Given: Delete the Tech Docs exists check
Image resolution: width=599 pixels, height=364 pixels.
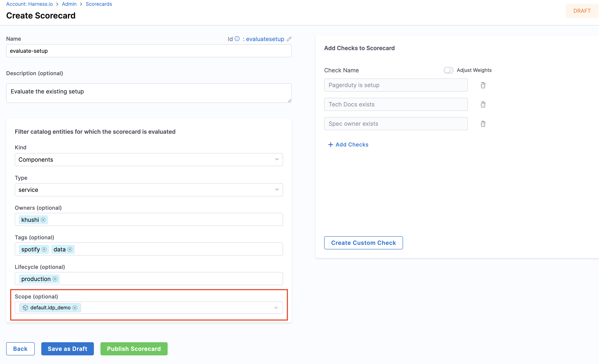Looking at the screenshot, I should coord(483,105).
